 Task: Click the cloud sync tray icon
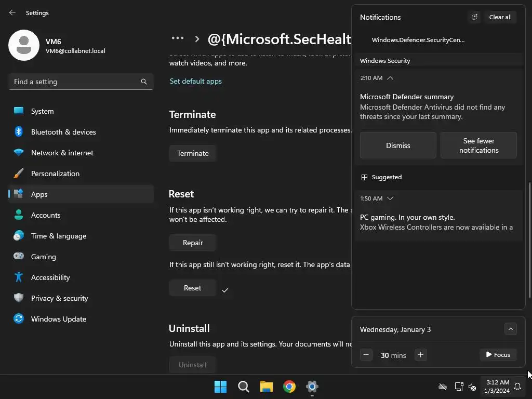click(443, 387)
